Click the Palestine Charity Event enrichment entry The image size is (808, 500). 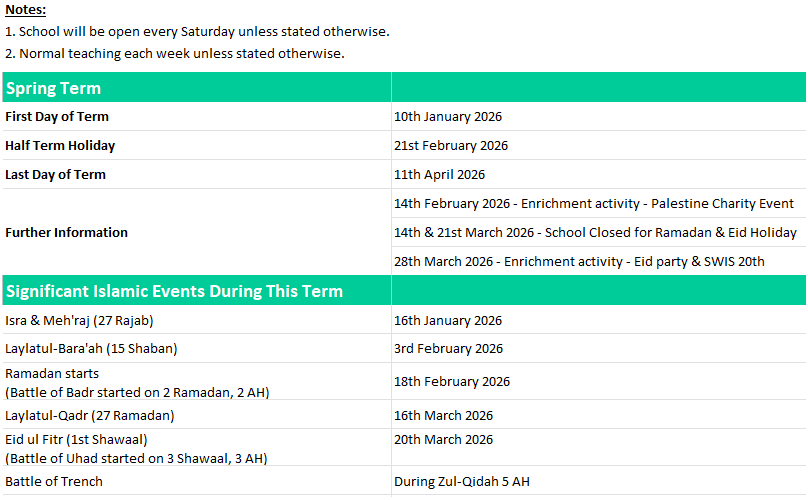[x=594, y=204]
